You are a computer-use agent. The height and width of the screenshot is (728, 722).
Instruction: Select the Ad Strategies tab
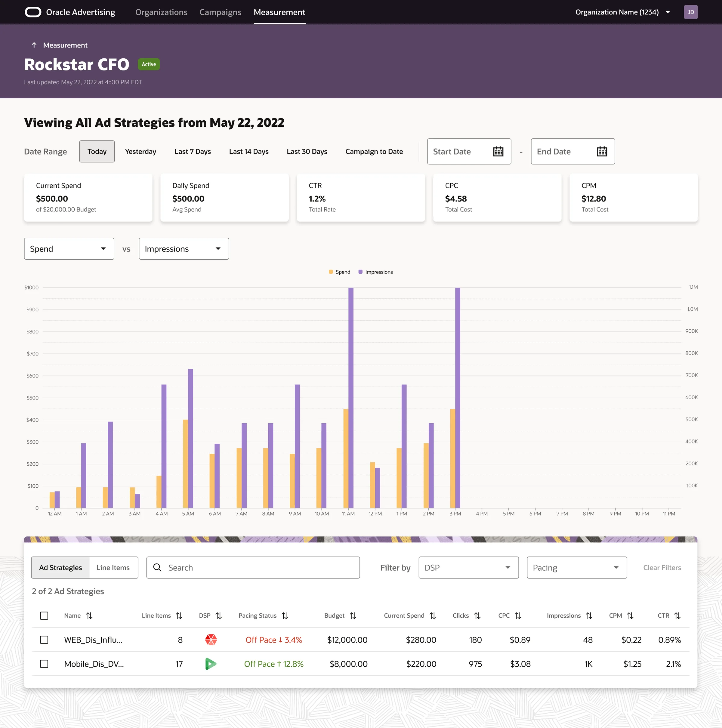(x=60, y=567)
